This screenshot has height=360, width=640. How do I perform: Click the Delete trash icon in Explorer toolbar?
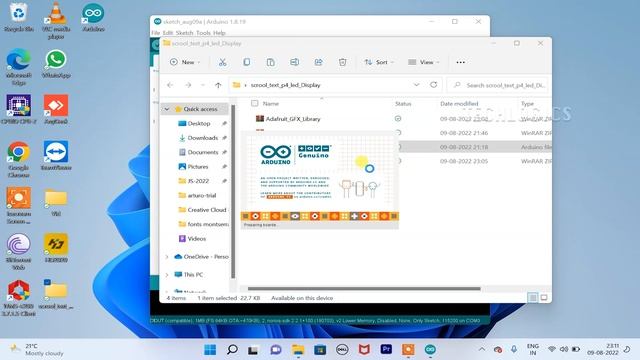(x=342, y=62)
